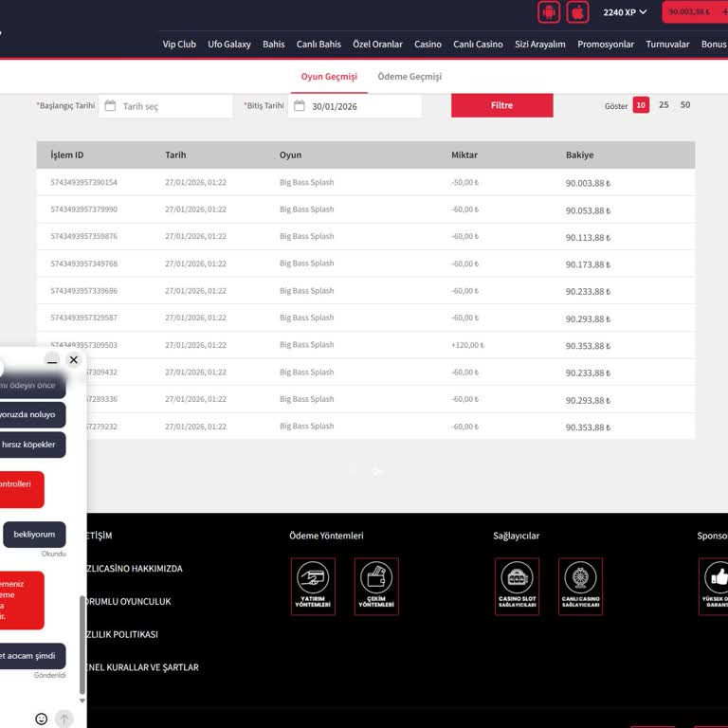Open the Bitiş Tarihi date picker
Viewport: 728px width, 728px height.
355,106
